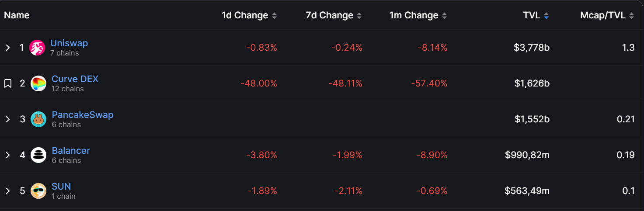Click the SUN sunglasses logo
644x211 pixels.
click(x=38, y=191)
